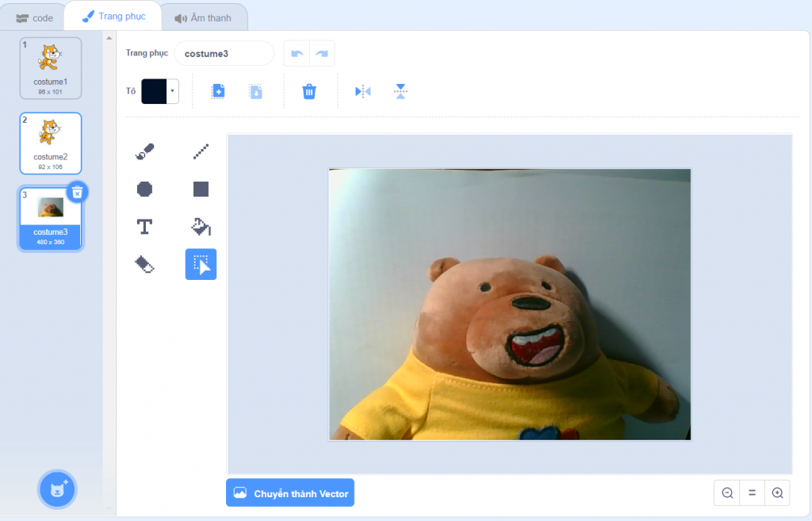Click the Undo arrow button
812x521 pixels.
click(x=297, y=53)
